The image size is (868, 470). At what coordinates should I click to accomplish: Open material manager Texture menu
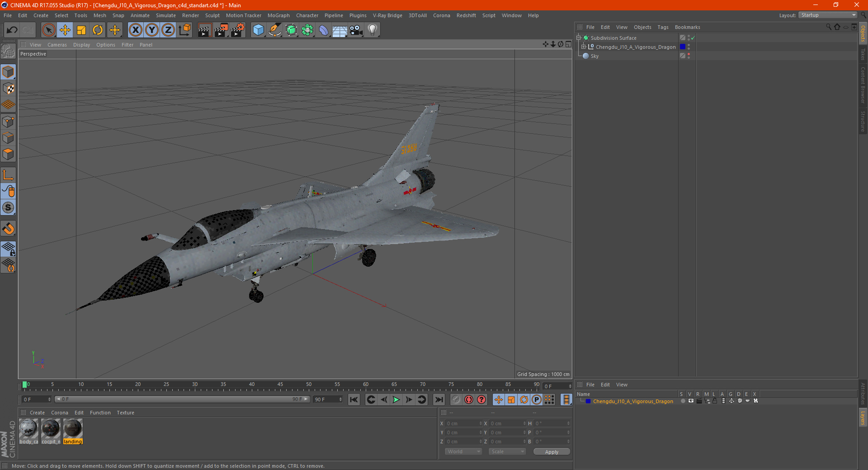[x=125, y=413]
